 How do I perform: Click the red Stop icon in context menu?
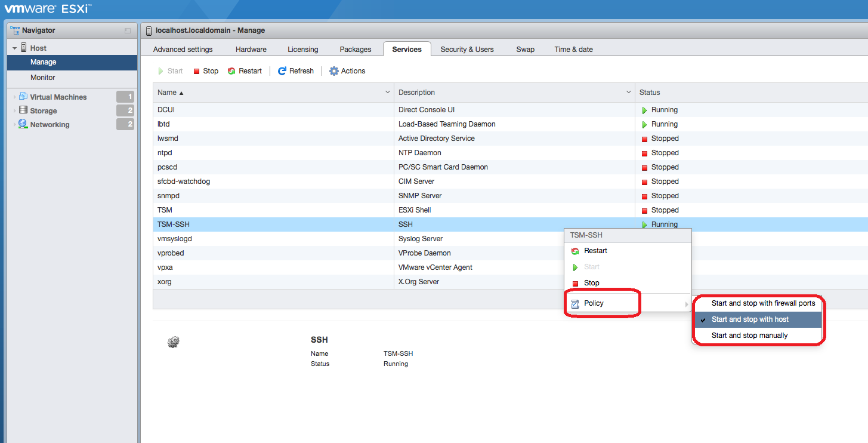point(575,284)
